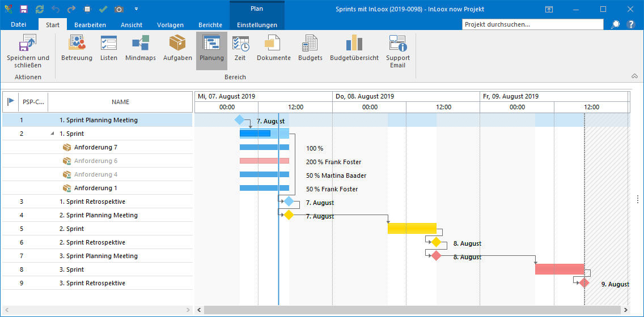Click the Gantt chart horizontal scrollbar
The height and width of the screenshot is (317, 644).
pos(413,310)
